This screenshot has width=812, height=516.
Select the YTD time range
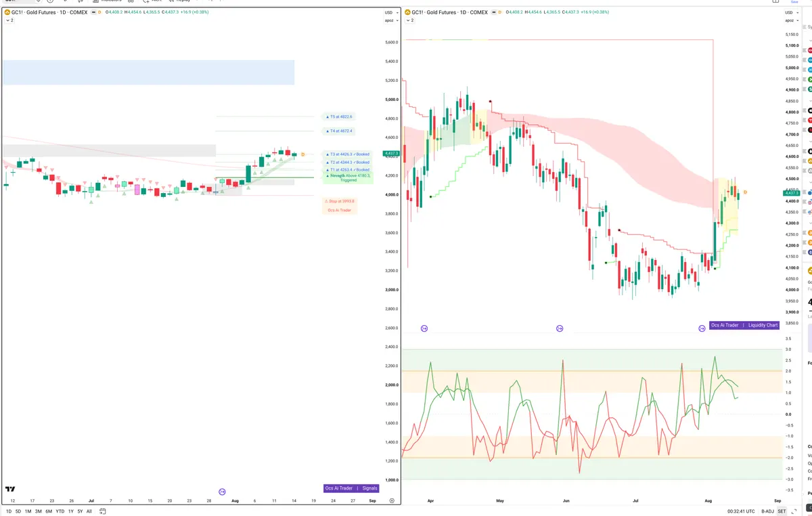(60, 511)
